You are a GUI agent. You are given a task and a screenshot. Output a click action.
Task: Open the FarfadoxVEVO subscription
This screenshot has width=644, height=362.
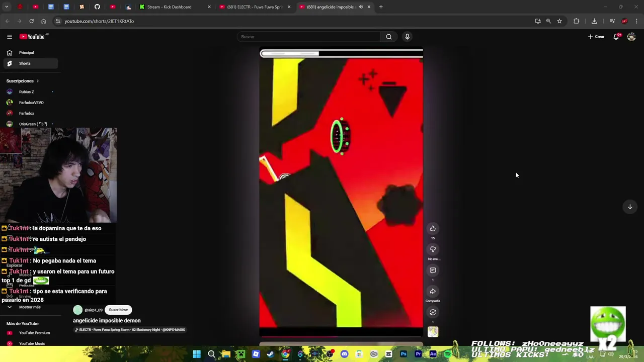pos(30,103)
